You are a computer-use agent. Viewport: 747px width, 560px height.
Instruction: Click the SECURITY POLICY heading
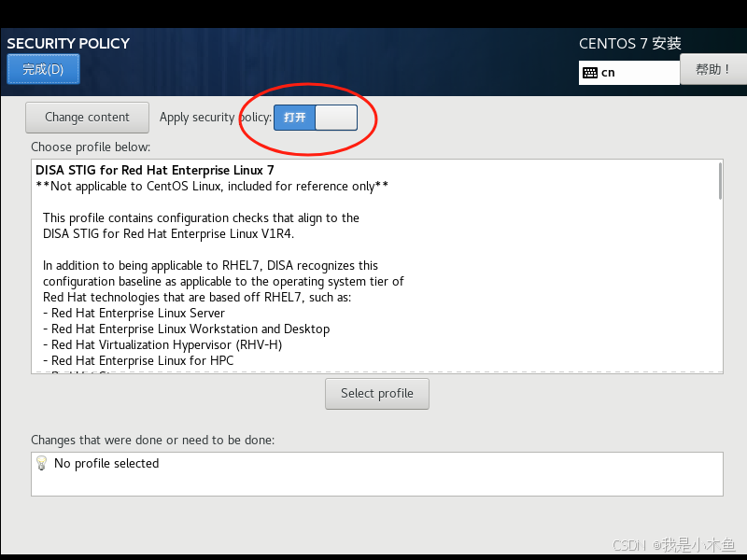pyautogui.click(x=68, y=43)
